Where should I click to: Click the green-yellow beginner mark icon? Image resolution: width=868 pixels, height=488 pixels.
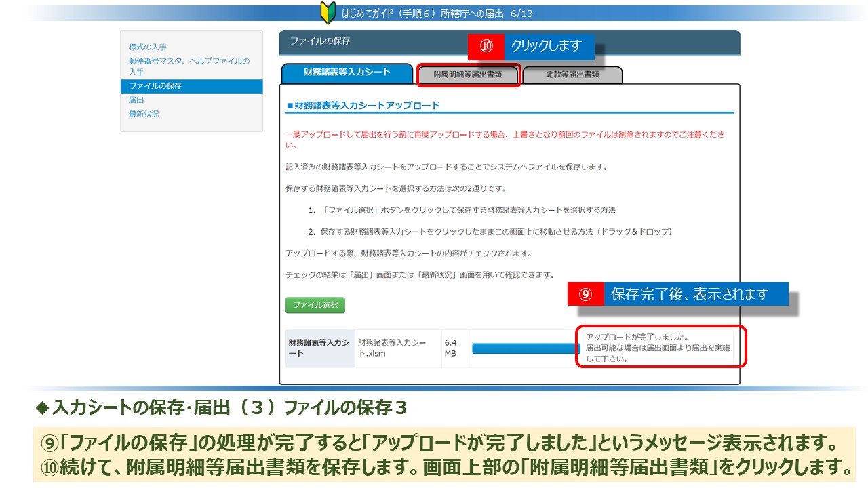[x=327, y=13]
